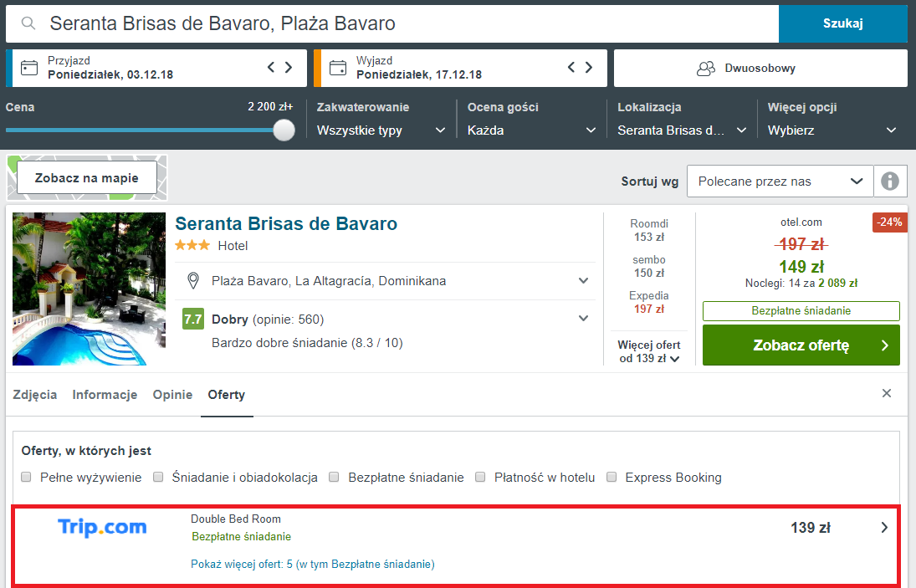Click Pokaż więcej ofert link
Image resolution: width=916 pixels, height=588 pixels.
pyautogui.click(x=313, y=564)
